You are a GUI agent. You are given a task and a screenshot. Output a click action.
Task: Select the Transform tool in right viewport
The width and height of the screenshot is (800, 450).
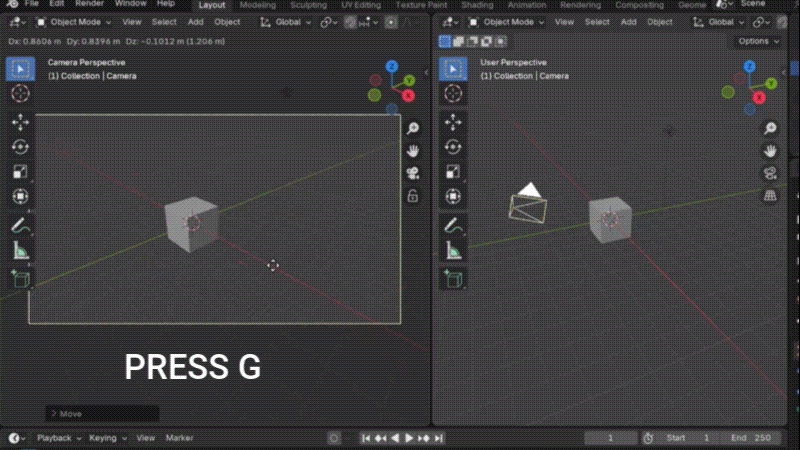pyautogui.click(x=453, y=196)
